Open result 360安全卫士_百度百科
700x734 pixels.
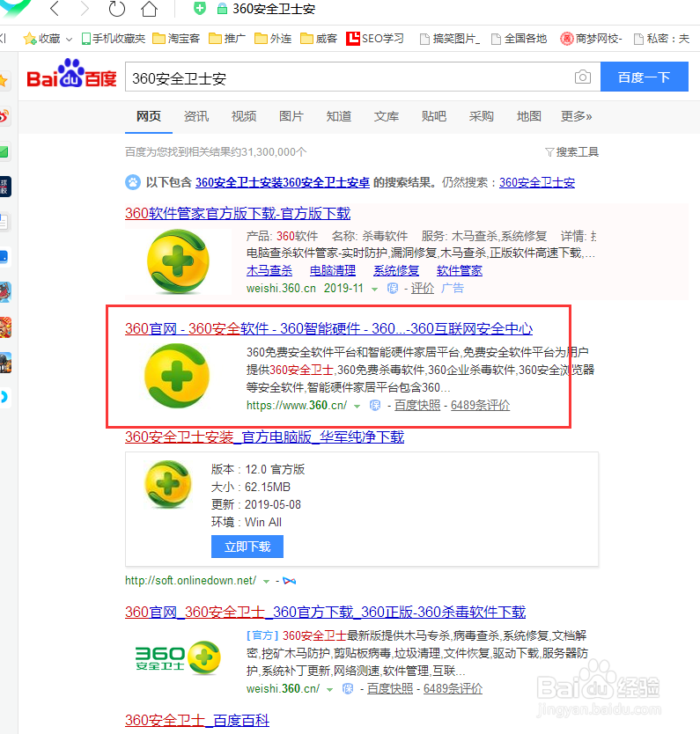point(197,720)
